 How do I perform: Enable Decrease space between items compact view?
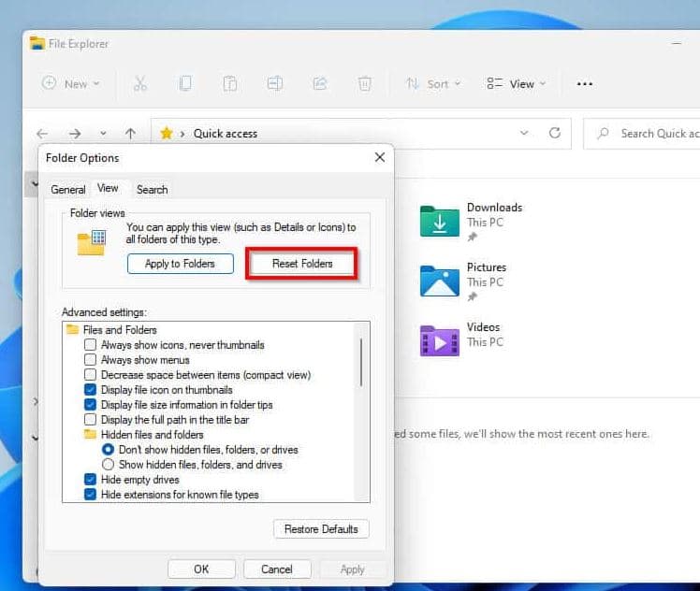pos(90,375)
